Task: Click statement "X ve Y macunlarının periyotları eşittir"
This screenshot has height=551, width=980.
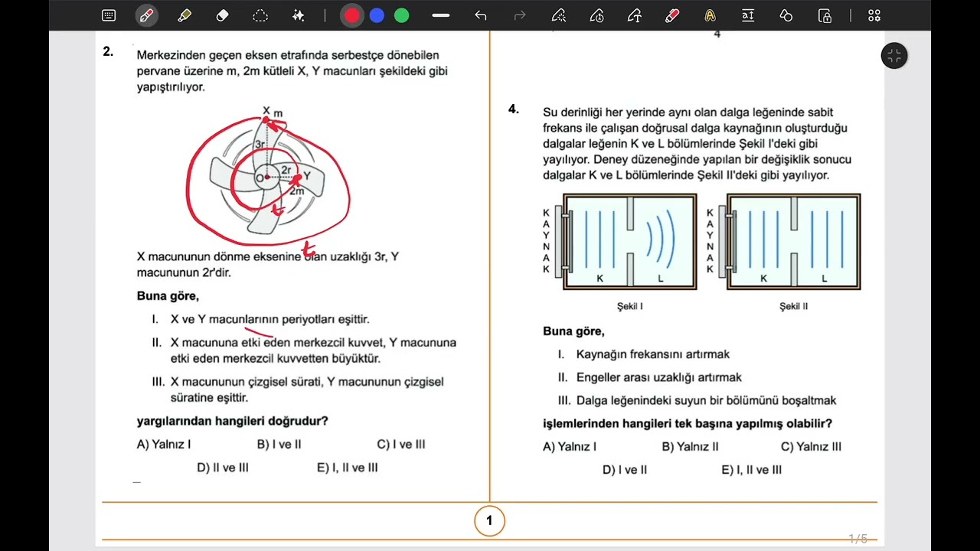Action: tap(270, 319)
